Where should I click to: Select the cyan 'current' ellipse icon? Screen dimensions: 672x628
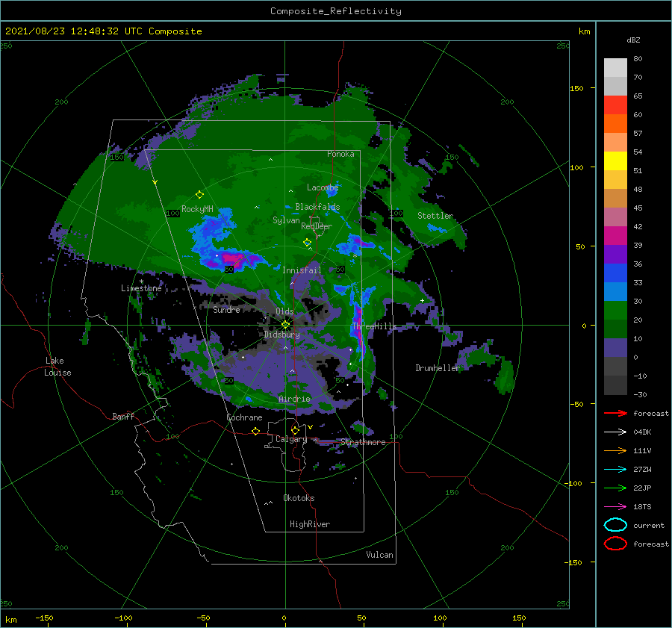(615, 525)
